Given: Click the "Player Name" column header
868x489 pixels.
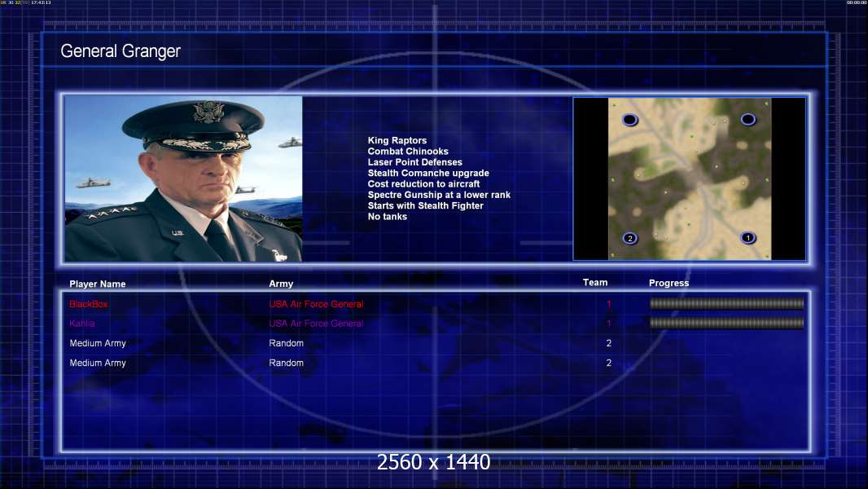Looking at the screenshot, I should (98, 284).
